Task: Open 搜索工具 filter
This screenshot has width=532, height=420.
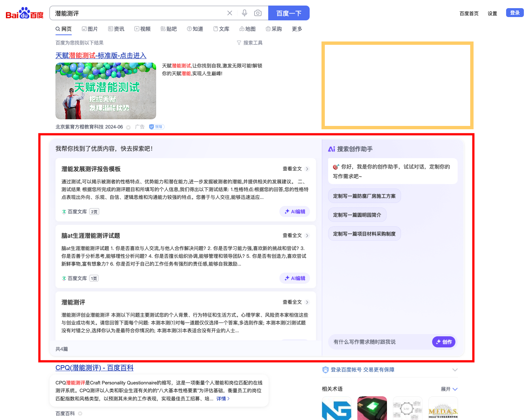Action: (250, 43)
